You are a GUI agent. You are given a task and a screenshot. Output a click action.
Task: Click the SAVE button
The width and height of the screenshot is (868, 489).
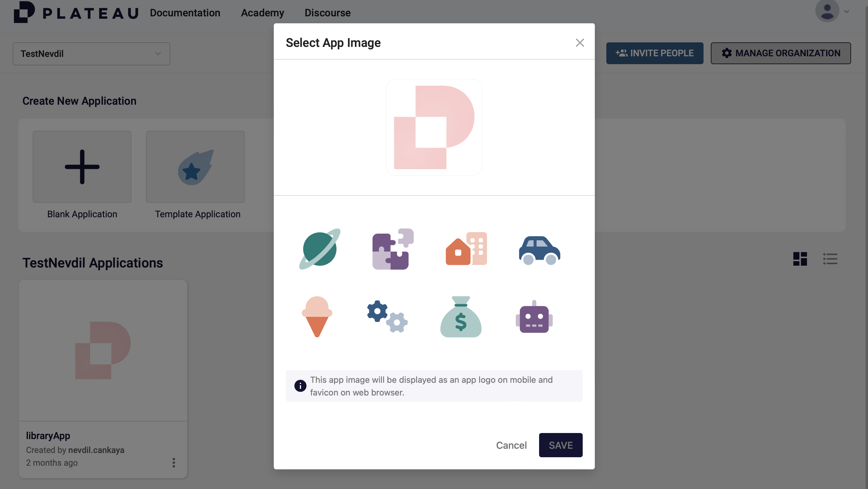click(x=560, y=445)
